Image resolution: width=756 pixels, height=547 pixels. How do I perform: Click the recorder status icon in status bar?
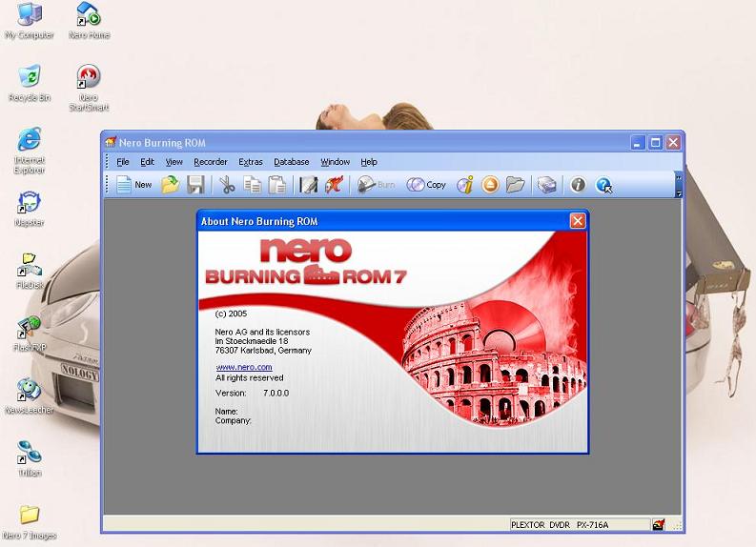point(658,525)
